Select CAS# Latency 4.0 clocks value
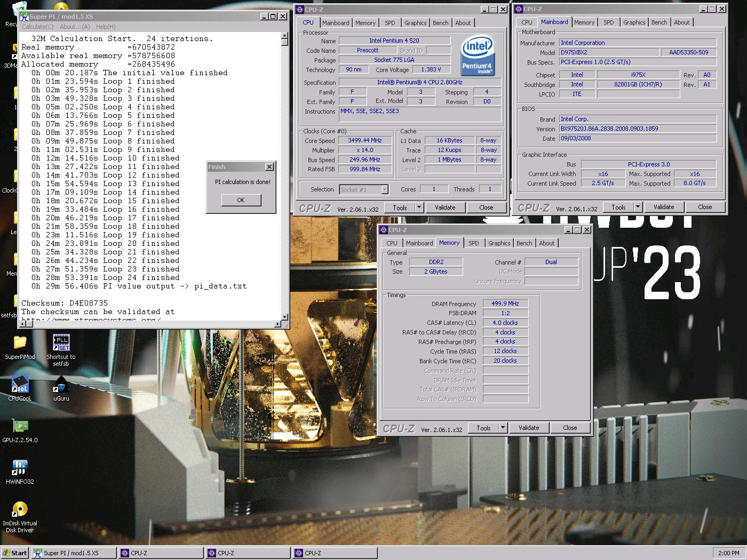The image size is (747, 560). (505, 323)
